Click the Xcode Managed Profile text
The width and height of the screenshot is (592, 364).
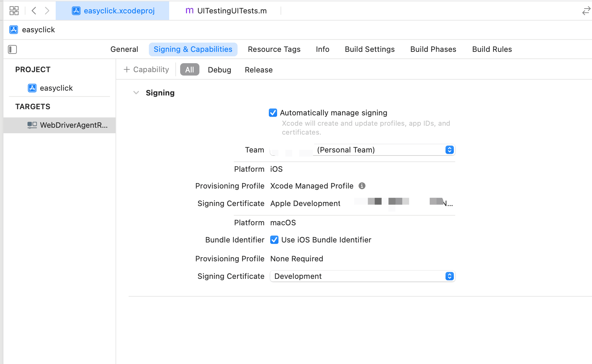[312, 186]
